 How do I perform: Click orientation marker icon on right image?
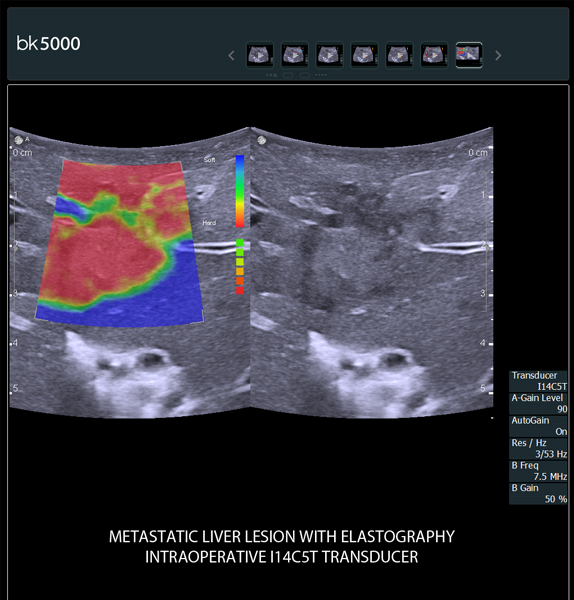262,140
